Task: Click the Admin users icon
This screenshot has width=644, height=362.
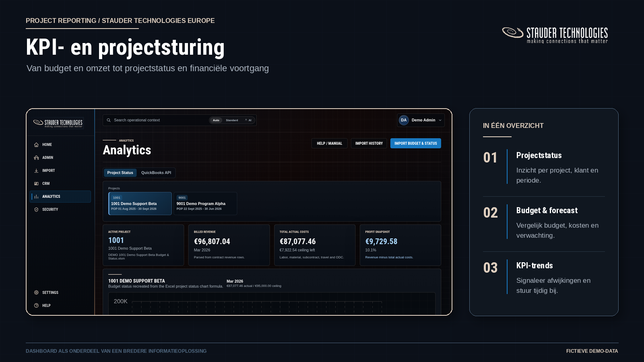Action: (x=36, y=158)
